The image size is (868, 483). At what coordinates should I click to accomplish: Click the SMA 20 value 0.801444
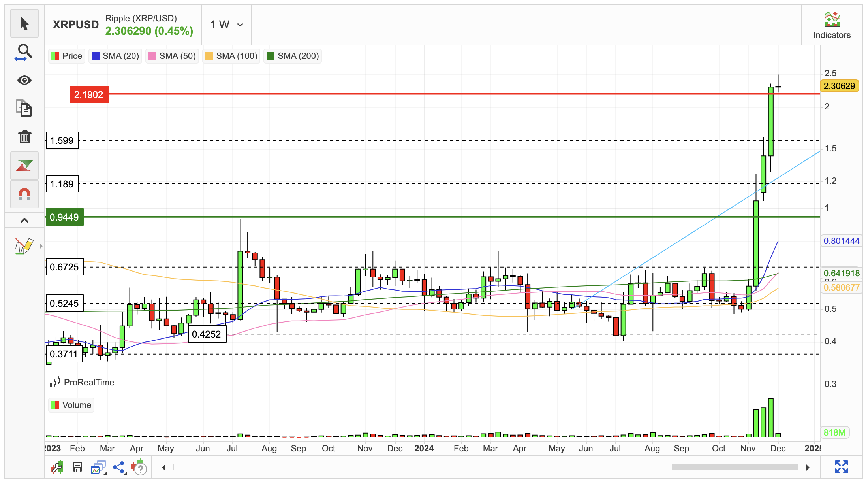(842, 241)
